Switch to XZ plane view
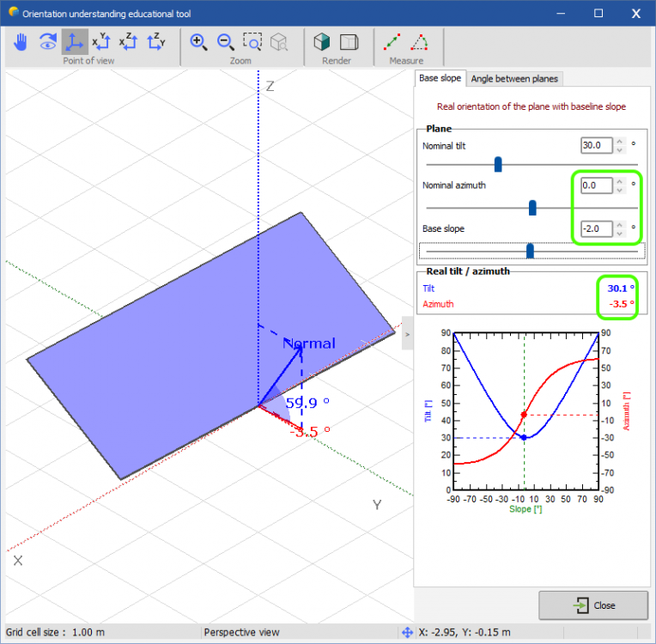The image size is (656, 644). [129, 41]
